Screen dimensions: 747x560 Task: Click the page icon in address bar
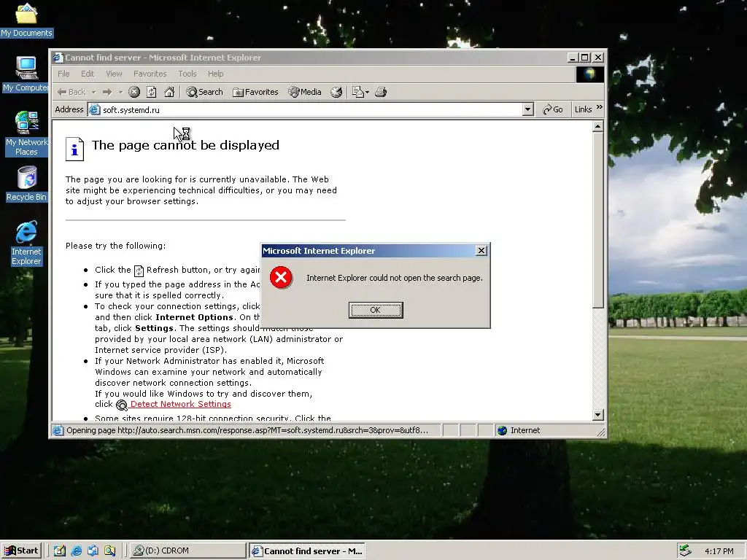pos(95,109)
